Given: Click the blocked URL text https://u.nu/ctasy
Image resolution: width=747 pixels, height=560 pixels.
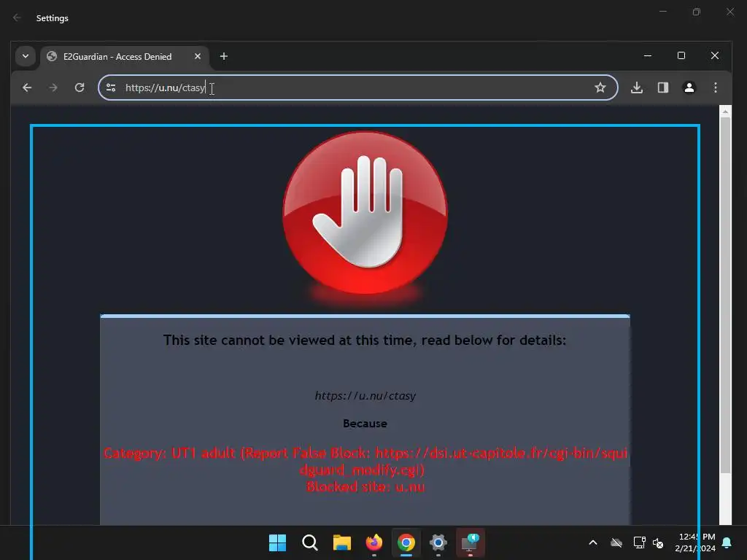Looking at the screenshot, I should (x=365, y=396).
